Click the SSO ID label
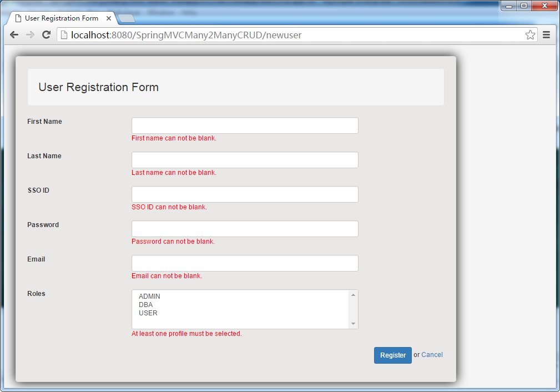 pos(38,190)
